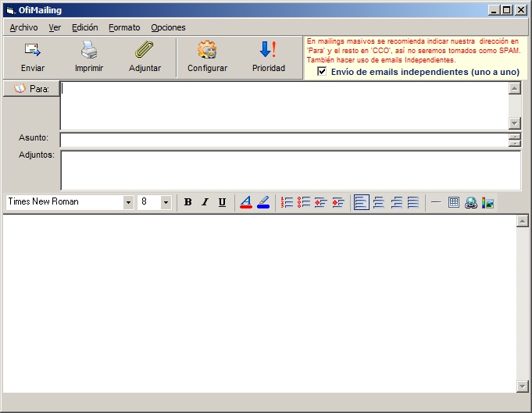Click the Imprimir printer icon
The image size is (532, 413).
click(89, 50)
